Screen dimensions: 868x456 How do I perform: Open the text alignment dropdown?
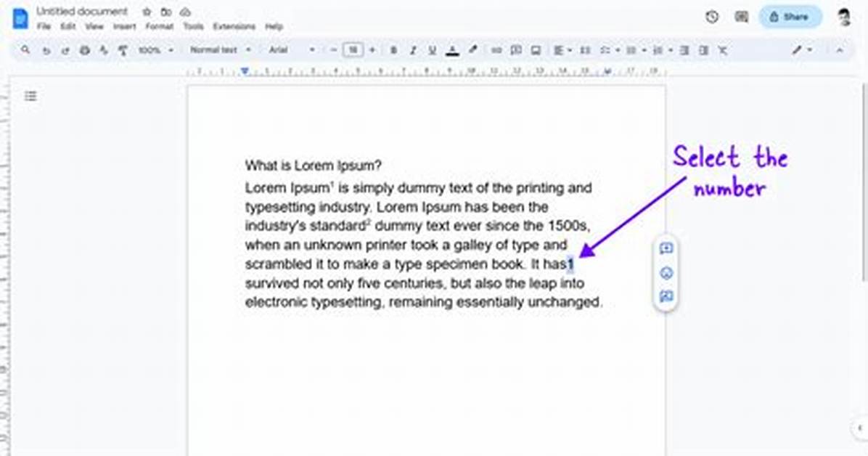[562, 50]
